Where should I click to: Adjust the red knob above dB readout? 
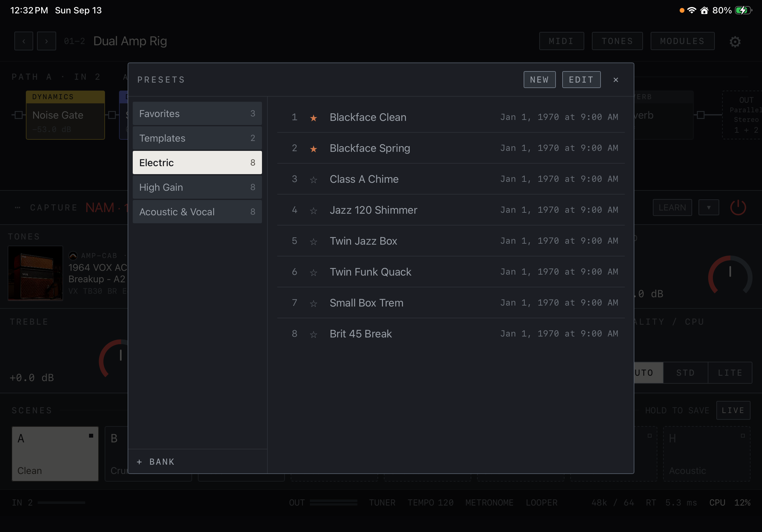pyautogui.click(x=730, y=275)
